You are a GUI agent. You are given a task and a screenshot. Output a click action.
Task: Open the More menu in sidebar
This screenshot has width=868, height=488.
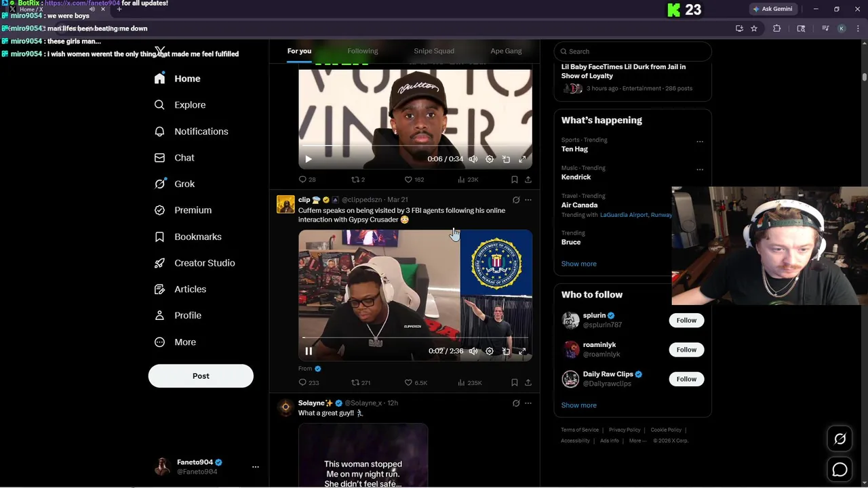(x=176, y=342)
